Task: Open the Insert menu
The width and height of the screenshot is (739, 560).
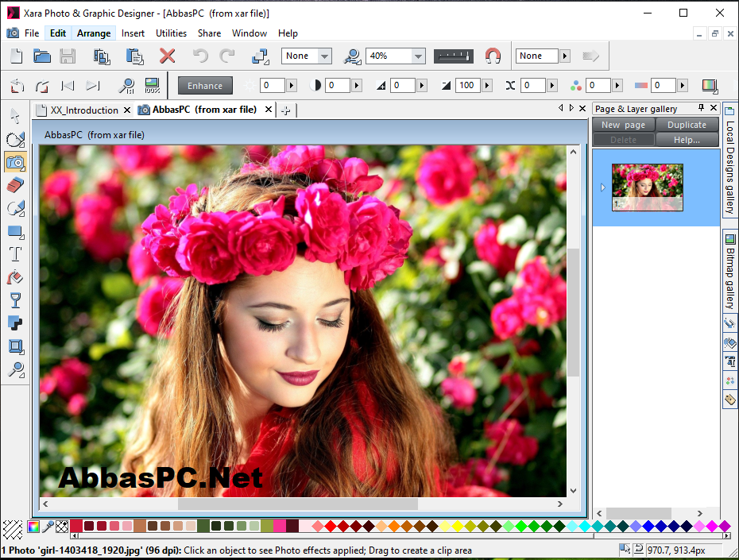Action: coord(133,33)
